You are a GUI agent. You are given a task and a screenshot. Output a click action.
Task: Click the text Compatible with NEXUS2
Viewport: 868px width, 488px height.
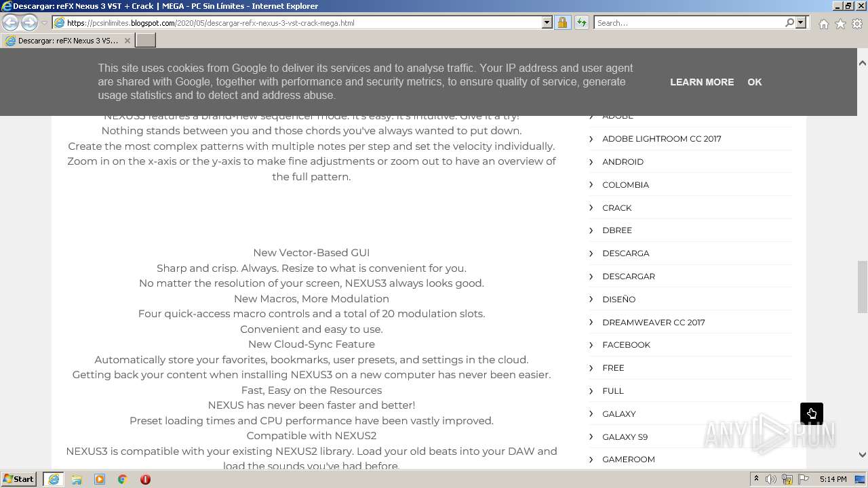click(311, 436)
